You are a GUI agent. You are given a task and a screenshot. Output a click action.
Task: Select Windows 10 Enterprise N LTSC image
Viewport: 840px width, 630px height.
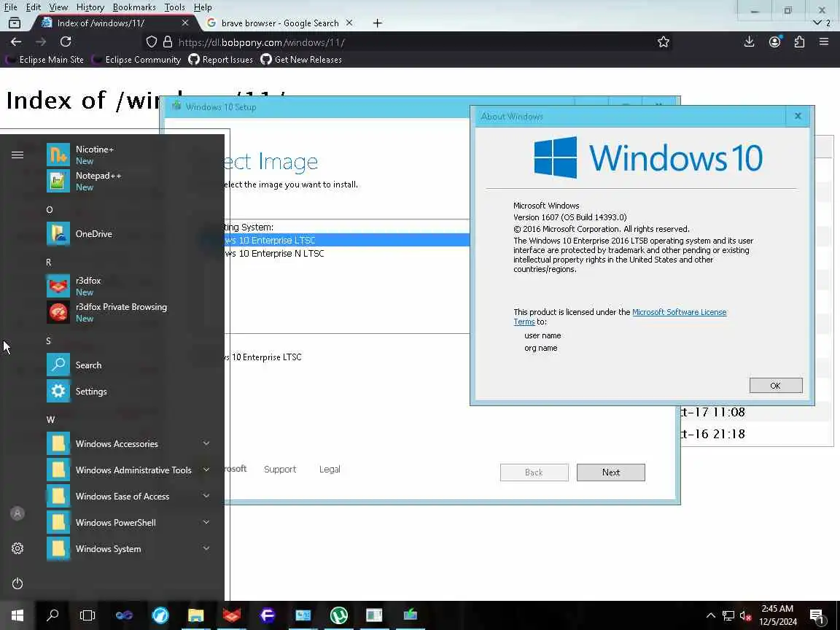click(347, 254)
